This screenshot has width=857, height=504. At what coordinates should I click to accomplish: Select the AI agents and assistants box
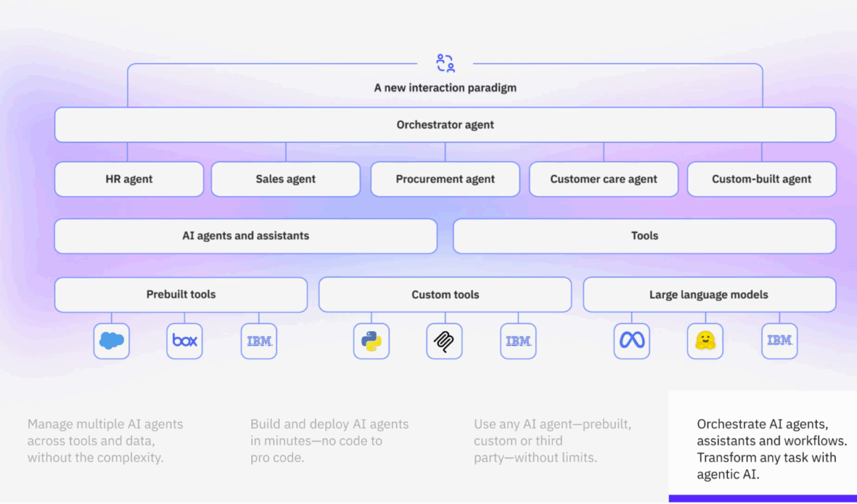pos(245,236)
